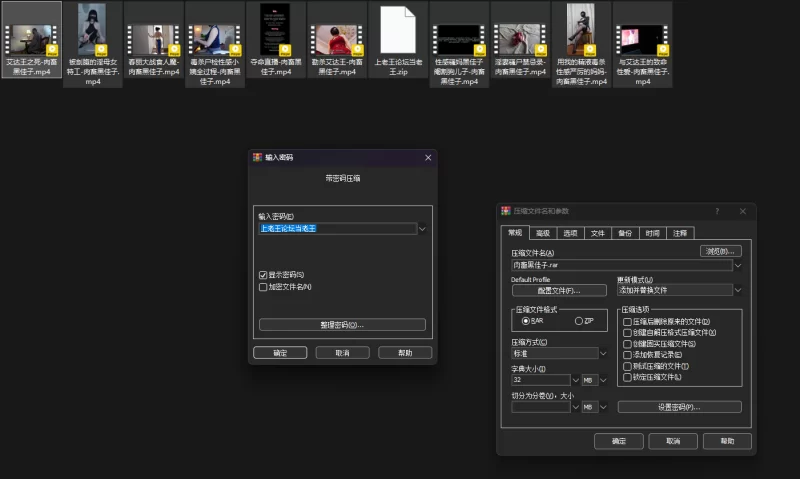Expand the 输入密码 field dropdown arrow

pos(423,229)
